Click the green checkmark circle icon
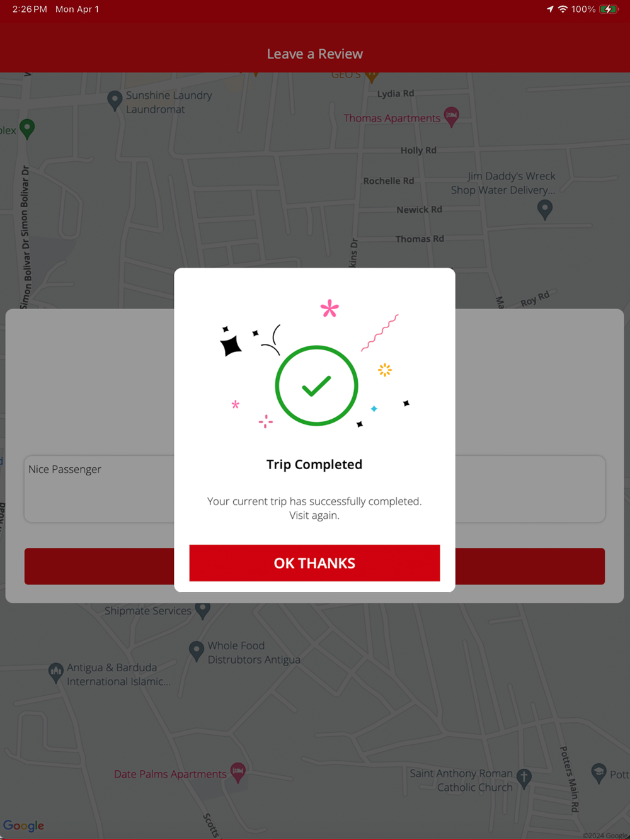Screen dimensions: 630x840 pyautogui.click(x=316, y=385)
